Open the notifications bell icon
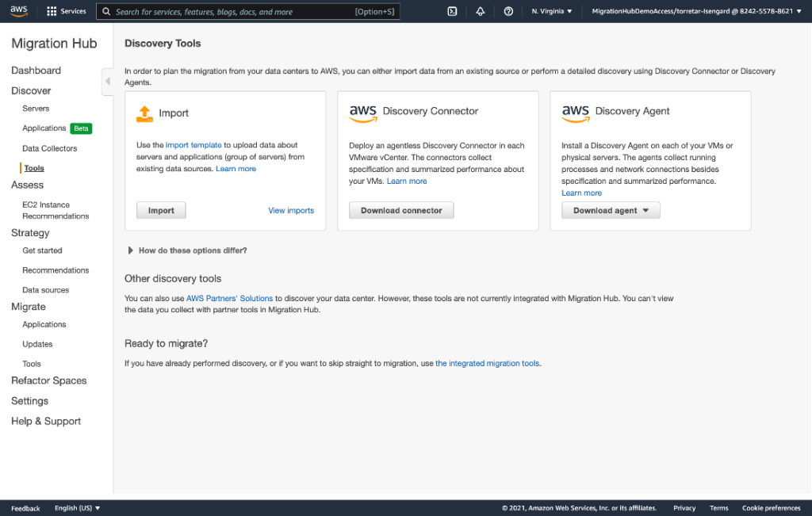 pos(481,11)
